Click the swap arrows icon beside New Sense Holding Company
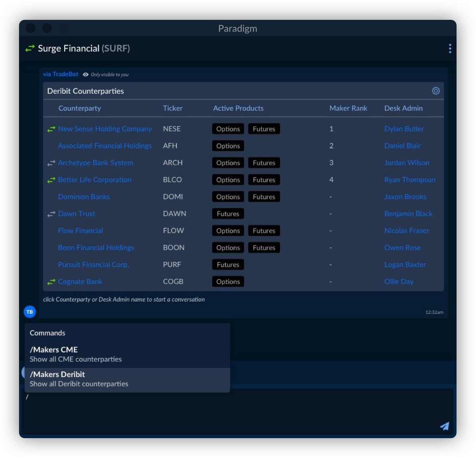The width and height of the screenshot is (476, 458). (51, 129)
